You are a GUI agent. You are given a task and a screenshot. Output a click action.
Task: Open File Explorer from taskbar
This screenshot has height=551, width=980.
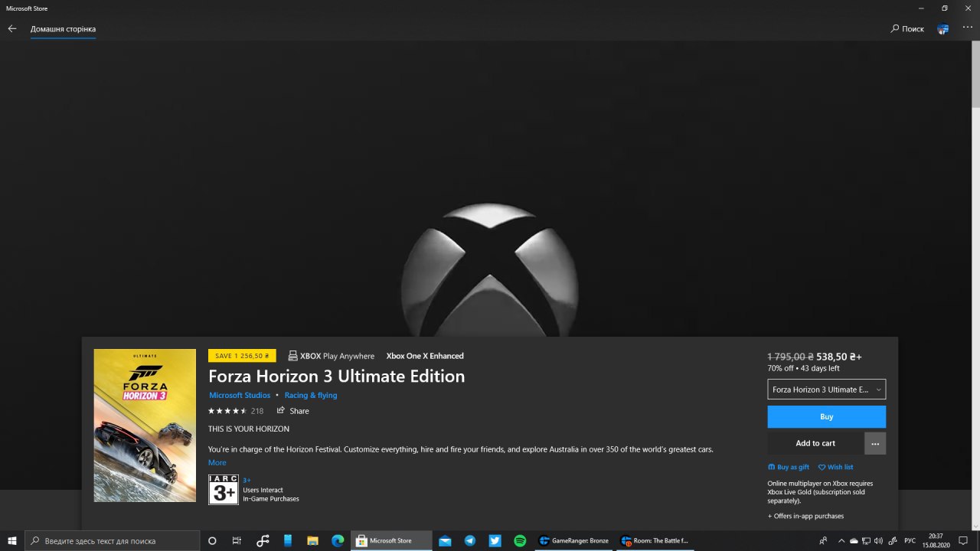click(x=312, y=540)
